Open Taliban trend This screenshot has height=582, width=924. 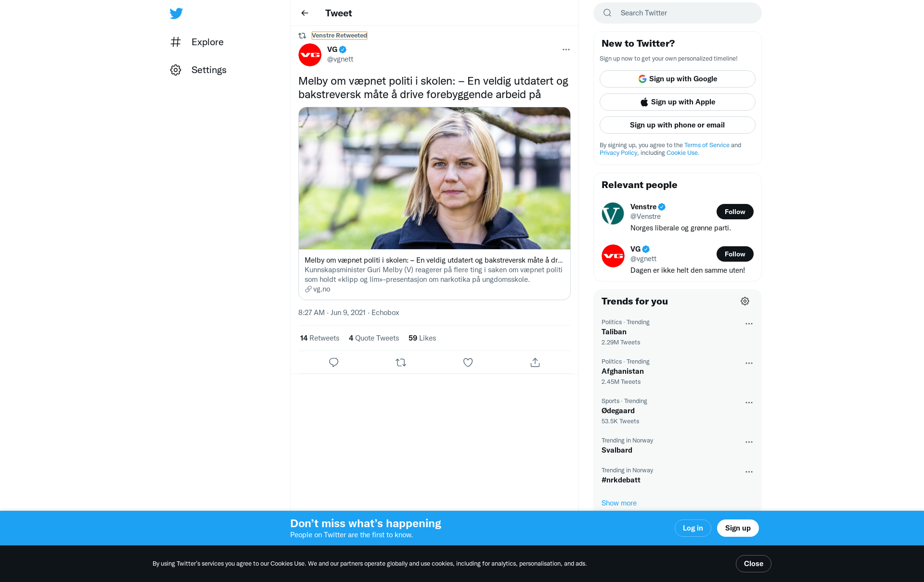click(x=678, y=332)
